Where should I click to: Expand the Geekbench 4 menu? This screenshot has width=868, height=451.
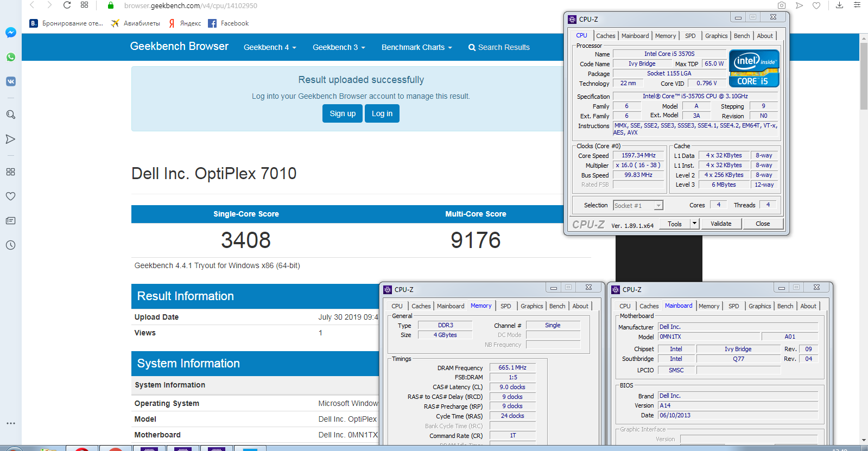270,47
